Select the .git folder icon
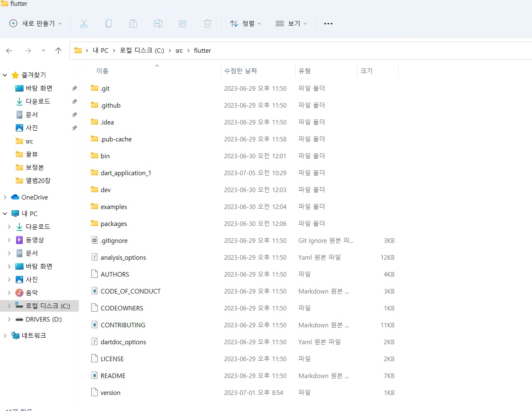This screenshot has height=411, width=532. coord(95,88)
